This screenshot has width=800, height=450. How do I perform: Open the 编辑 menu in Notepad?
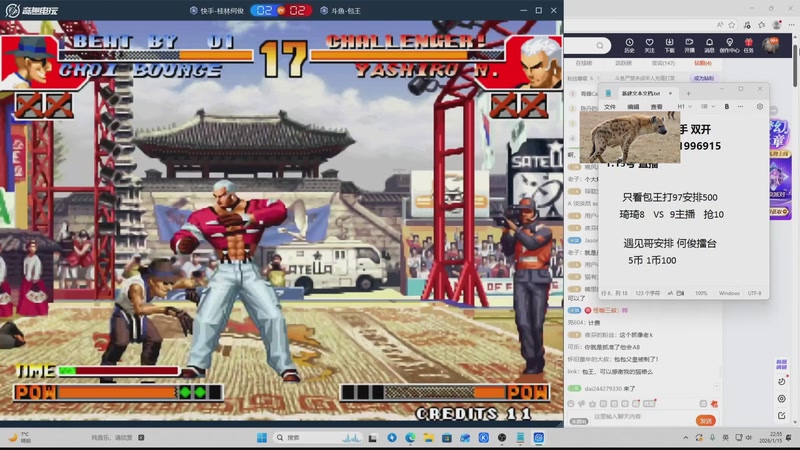click(x=633, y=107)
